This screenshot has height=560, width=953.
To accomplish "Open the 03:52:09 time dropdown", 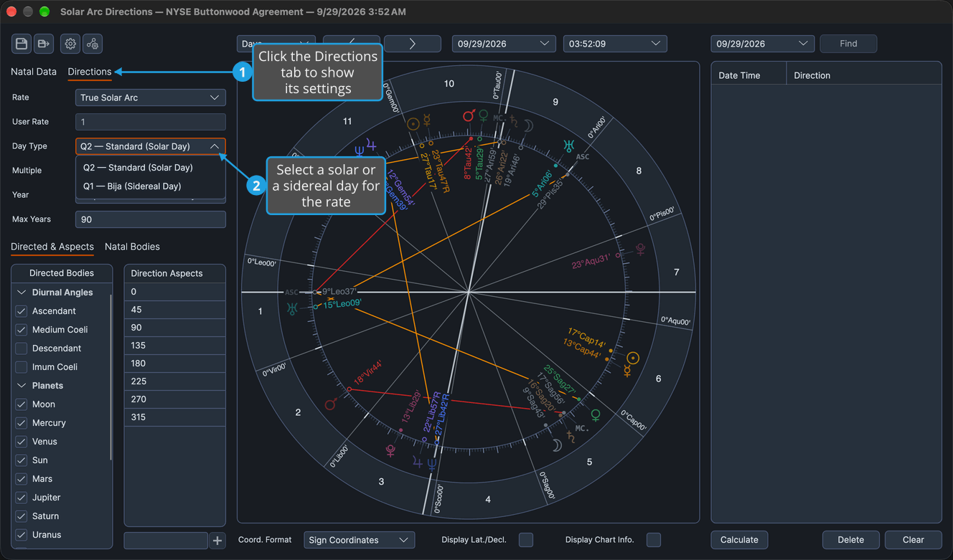I will (615, 44).
